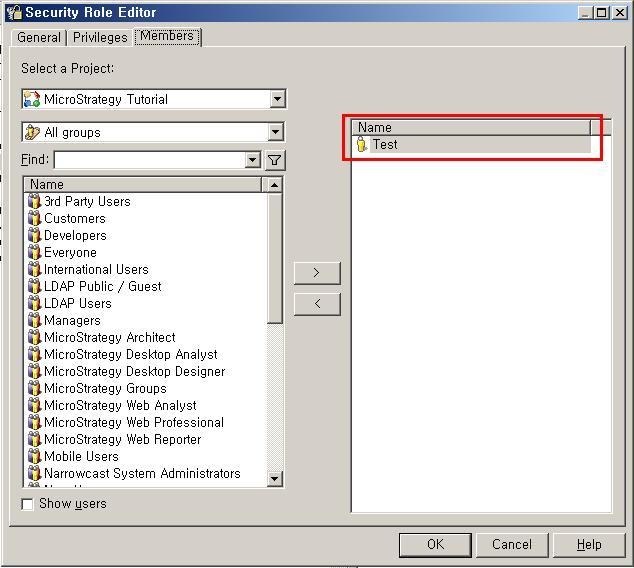
Task: Click the Mobile Users group icon
Action: tap(34, 456)
